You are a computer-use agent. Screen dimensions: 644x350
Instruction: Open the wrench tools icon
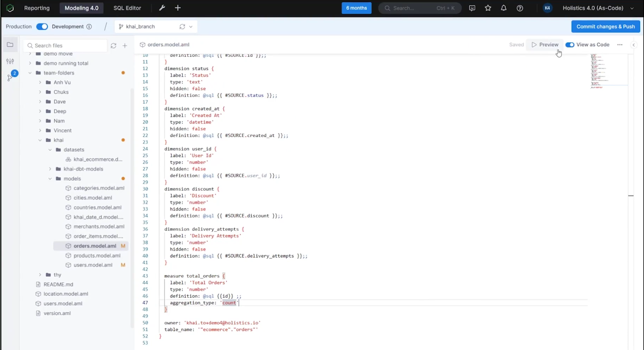(162, 8)
